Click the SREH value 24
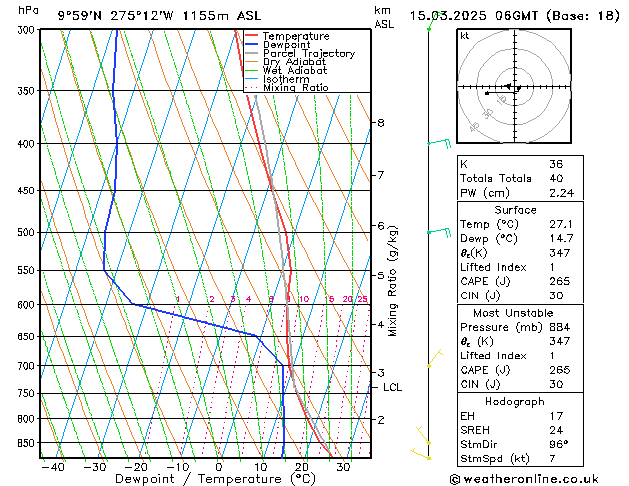629x486 pixels. 556,430
